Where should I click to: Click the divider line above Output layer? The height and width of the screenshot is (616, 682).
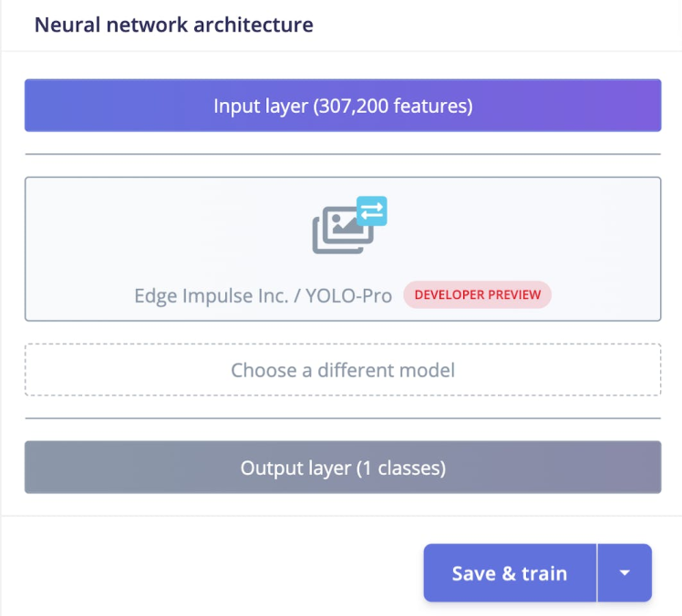click(x=343, y=418)
